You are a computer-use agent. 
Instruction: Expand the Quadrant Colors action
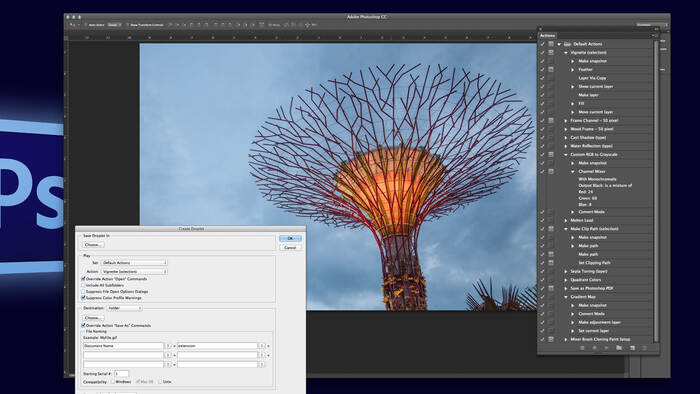point(566,280)
